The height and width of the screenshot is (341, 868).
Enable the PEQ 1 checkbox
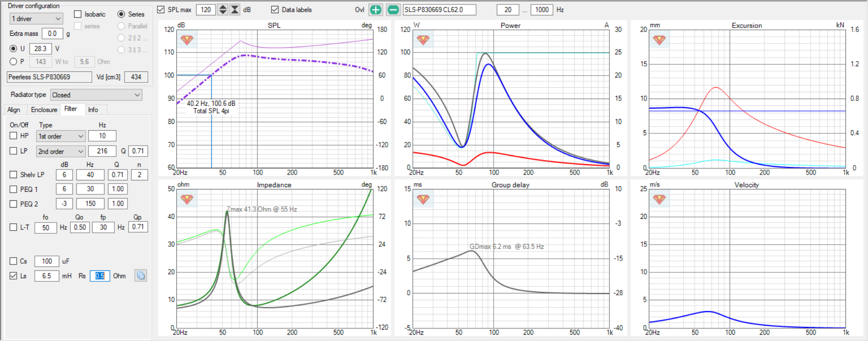pos(14,189)
